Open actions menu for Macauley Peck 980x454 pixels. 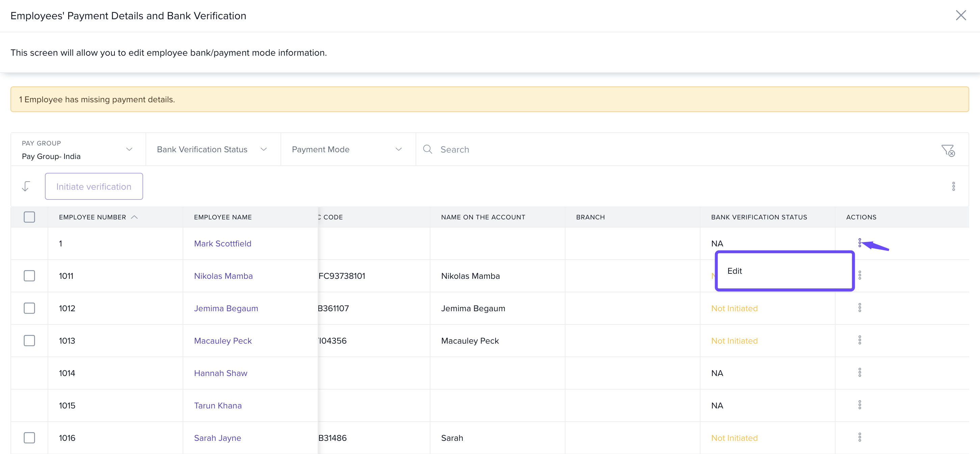[859, 340]
